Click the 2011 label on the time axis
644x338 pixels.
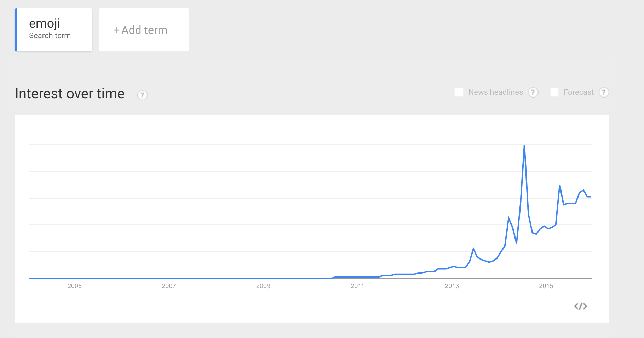(357, 286)
